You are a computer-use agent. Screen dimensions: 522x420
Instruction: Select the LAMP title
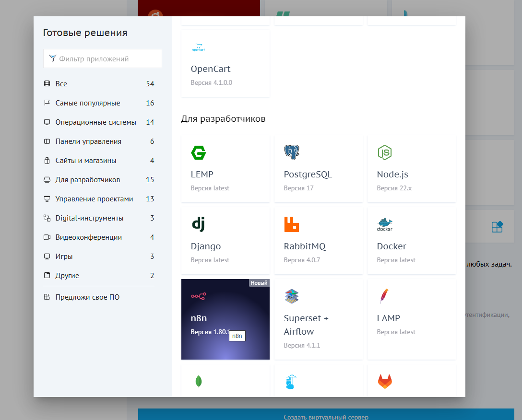tap(389, 318)
